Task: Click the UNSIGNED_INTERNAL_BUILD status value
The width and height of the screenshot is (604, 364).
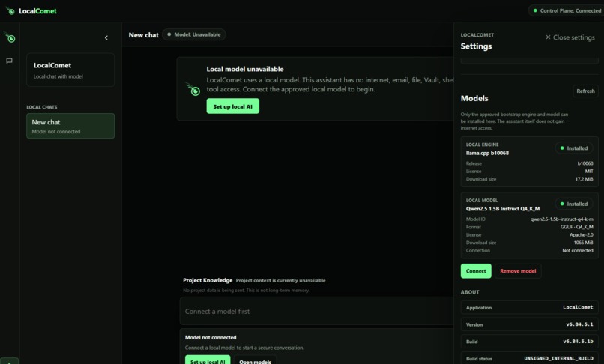Action: pos(558,359)
